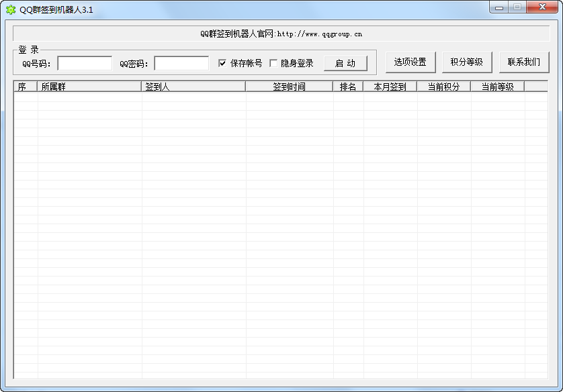The height and width of the screenshot is (392, 563).
Task: Click the green gear app icon in title bar
Action: [x=11, y=9]
